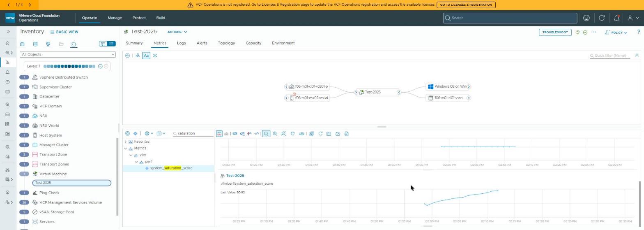Open the gear settings dropdown in metrics toolbar
Image resolution: width=644 pixels, height=230 pixels.
pyautogui.click(x=149, y=133)
